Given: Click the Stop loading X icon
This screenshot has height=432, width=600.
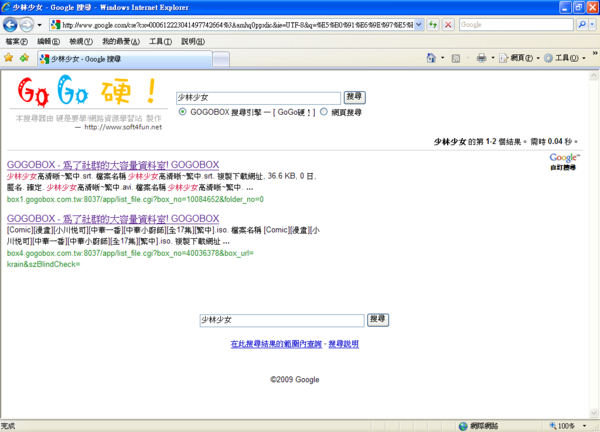Looking at the screenshot, I should tap(448, 25).
